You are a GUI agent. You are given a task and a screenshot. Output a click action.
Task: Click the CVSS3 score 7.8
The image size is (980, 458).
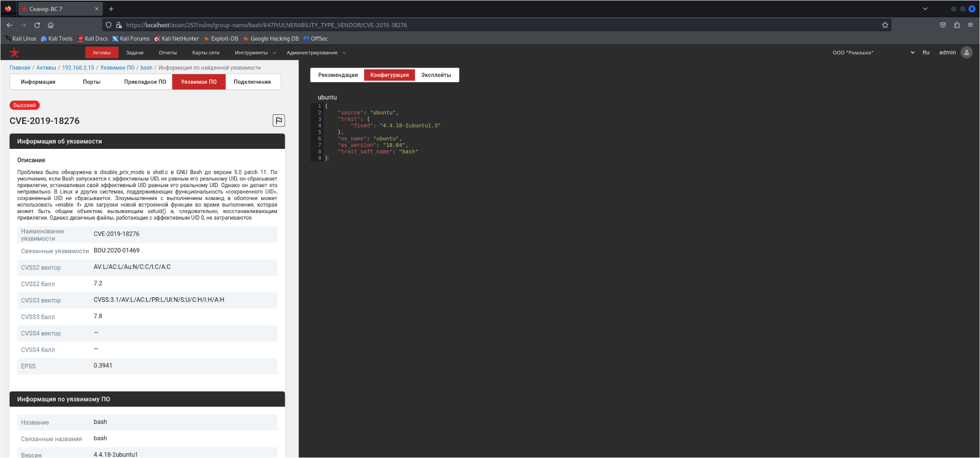(x=98, y=316)
